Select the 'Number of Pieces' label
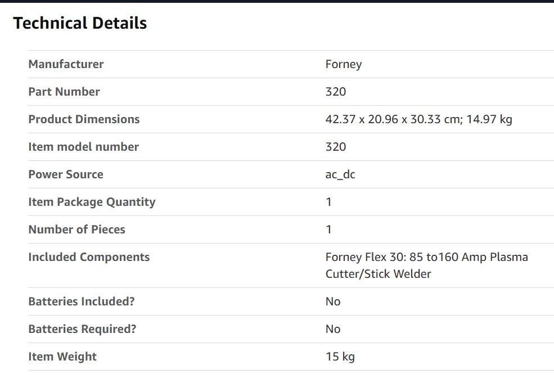 coord(76,229)
